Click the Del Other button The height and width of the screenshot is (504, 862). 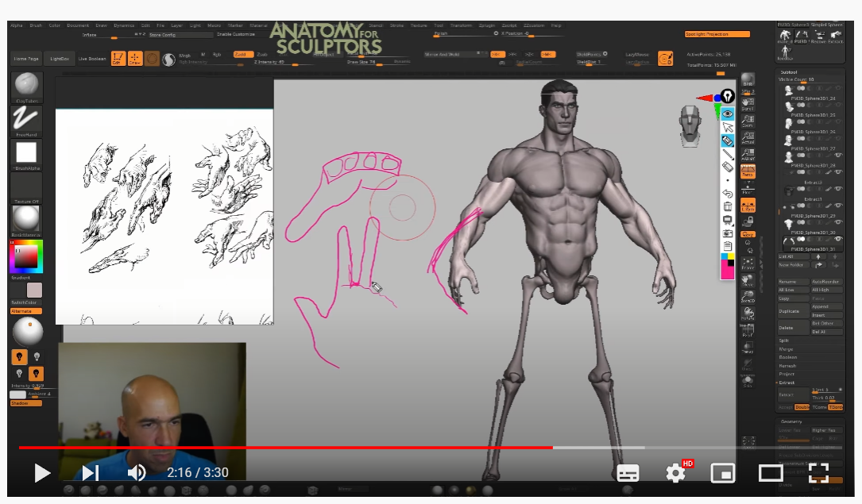pos(827,323)
